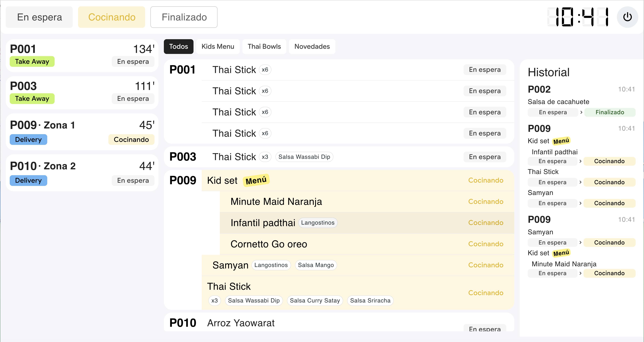Select the P003 order card
The width and height of the screenshot is (644, 342).
(82, 92)
